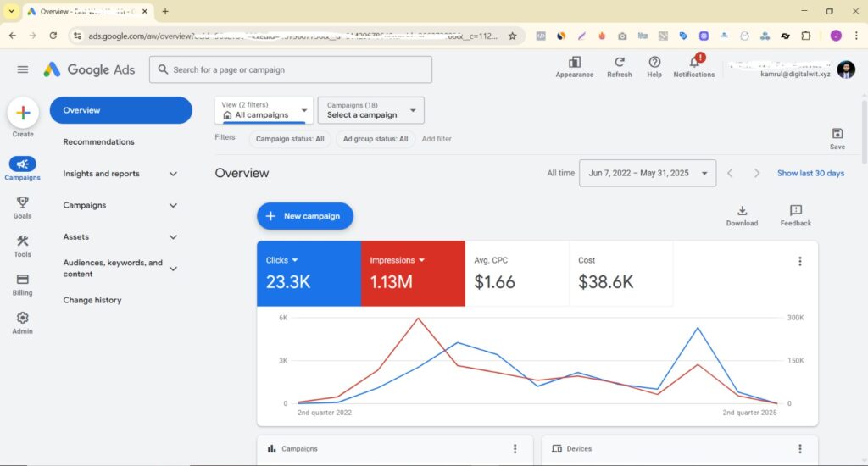This screenshot has width=868, height=466.
Task: Expand the Assets nav group
Action: pyautogui.click(x=120, y=237)
